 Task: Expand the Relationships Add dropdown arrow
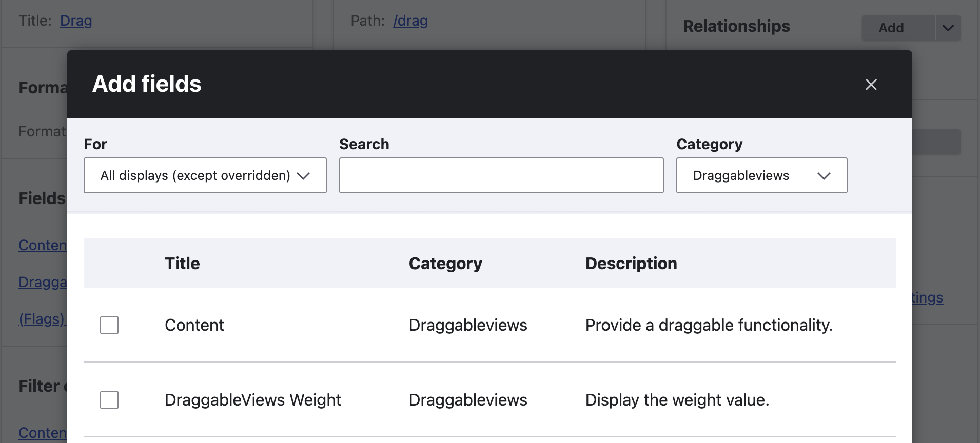tap(948, 28)
